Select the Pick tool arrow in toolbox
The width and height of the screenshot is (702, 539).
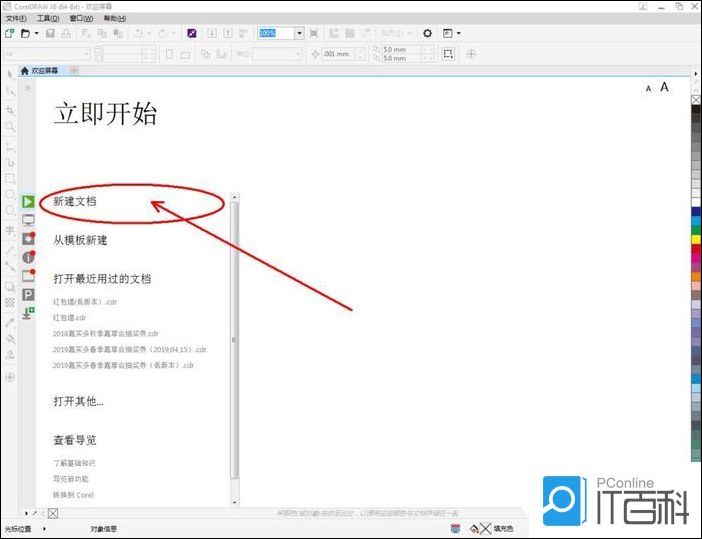click(x=10, y=74)
